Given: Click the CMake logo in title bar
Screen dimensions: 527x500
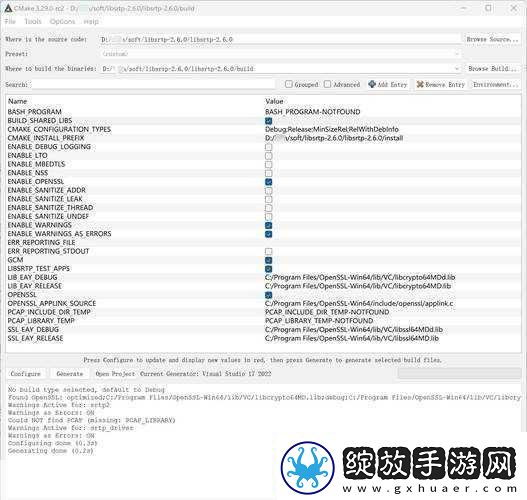Looking at the screenshot, I should pos(8,8).
